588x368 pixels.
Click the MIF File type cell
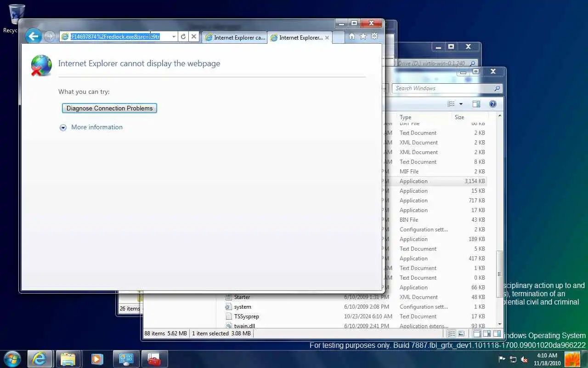pos(409,172)
